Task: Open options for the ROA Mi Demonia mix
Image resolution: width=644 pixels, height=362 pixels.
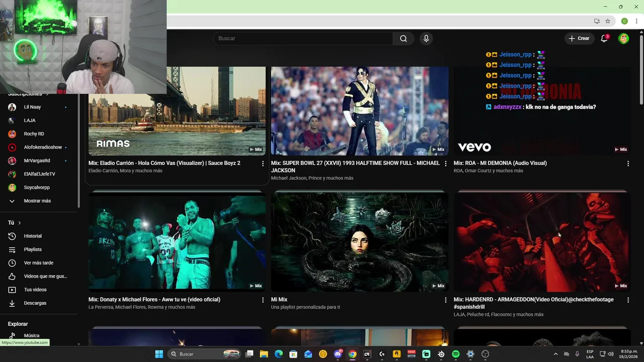Action: (628, 163)
